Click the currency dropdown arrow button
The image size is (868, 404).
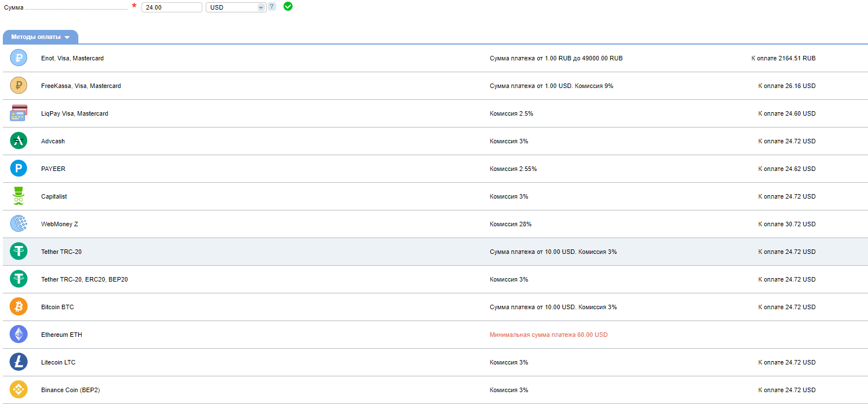(261, 7)
